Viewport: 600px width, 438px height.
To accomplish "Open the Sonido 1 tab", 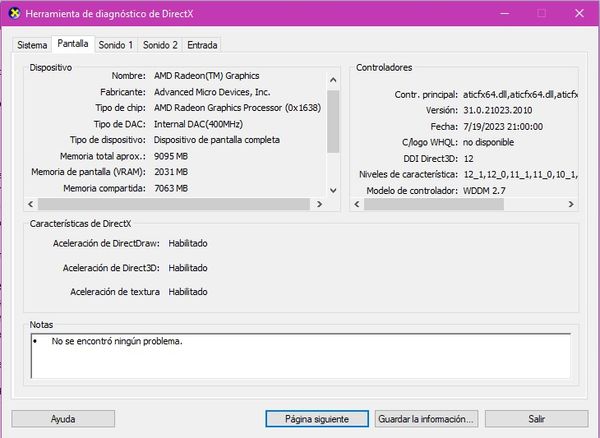I will (116, 45).
